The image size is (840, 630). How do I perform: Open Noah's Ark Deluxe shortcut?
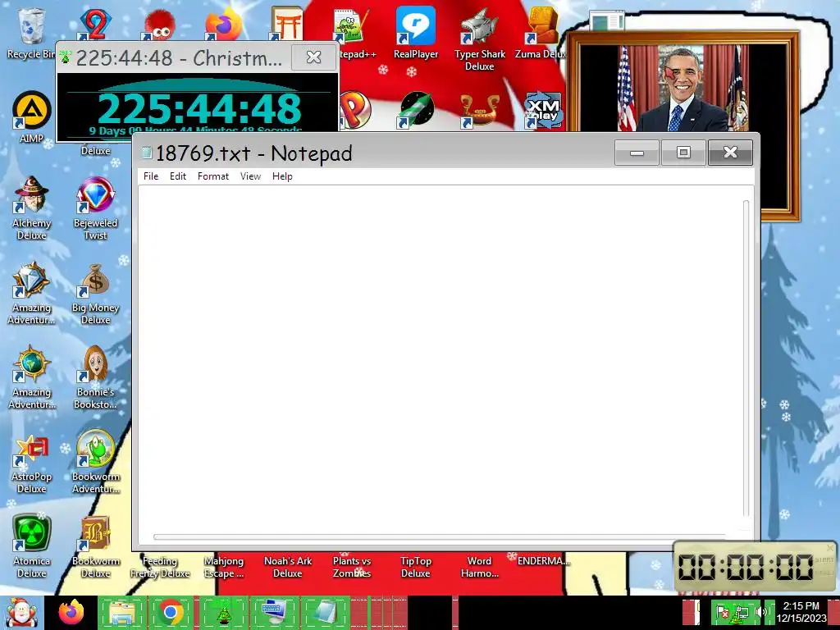click(288, 567)
